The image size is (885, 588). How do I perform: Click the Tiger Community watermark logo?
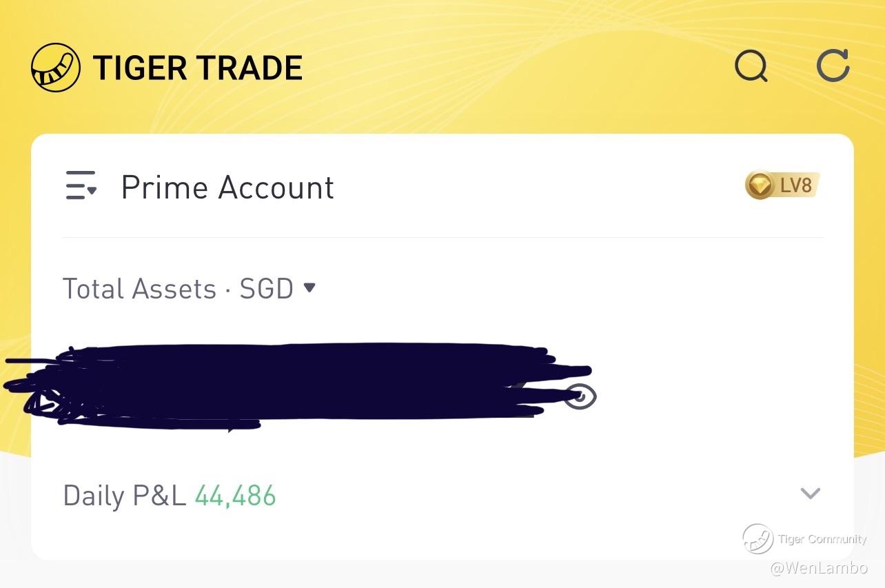coord(757,538)
